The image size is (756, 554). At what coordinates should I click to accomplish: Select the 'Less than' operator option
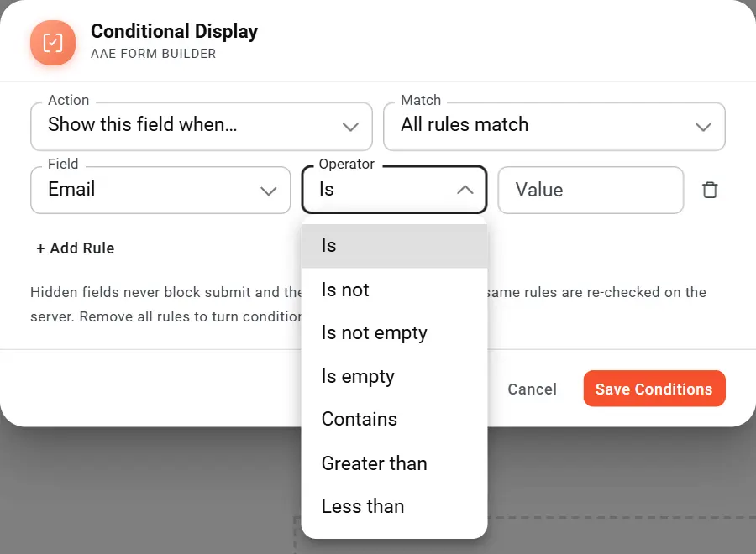click(x=395, y=506)
